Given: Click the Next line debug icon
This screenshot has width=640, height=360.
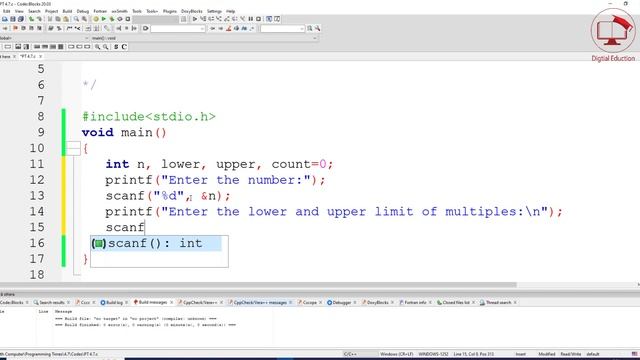Looking at the screenshot, I should coord(211,19).
